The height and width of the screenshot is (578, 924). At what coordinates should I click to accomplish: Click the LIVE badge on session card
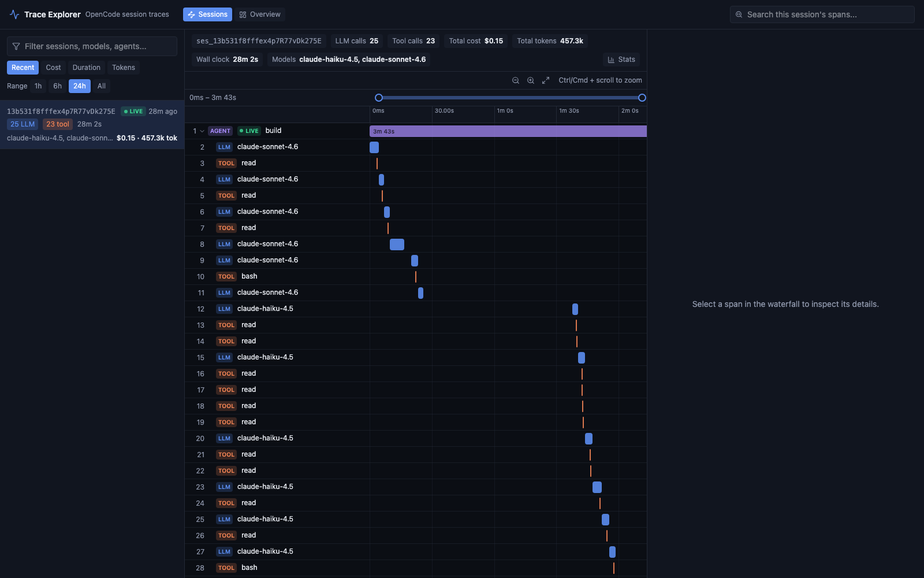[x=133, y=112]
